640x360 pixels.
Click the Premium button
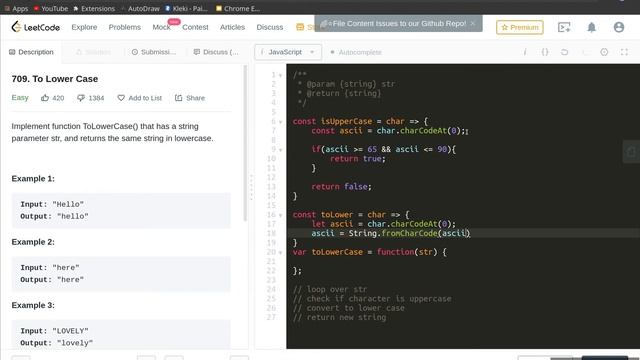[x=520, y=27]
